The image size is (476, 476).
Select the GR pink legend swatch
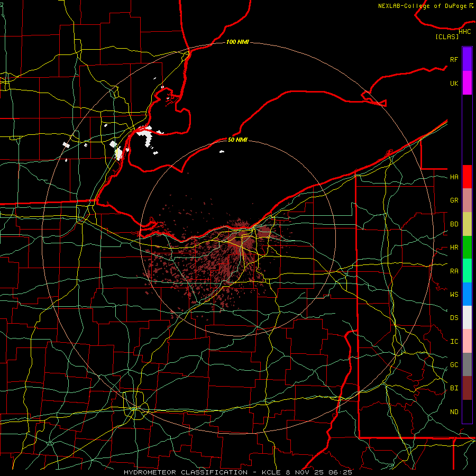coord(467,200)
